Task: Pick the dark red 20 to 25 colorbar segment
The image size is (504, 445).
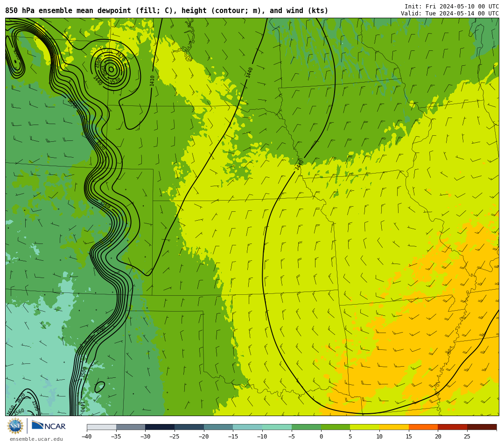Action: [x=453, y=427]
